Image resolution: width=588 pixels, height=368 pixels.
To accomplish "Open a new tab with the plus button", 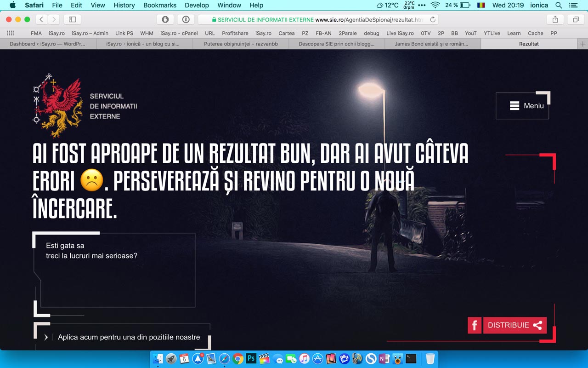I will coord(583,44).
